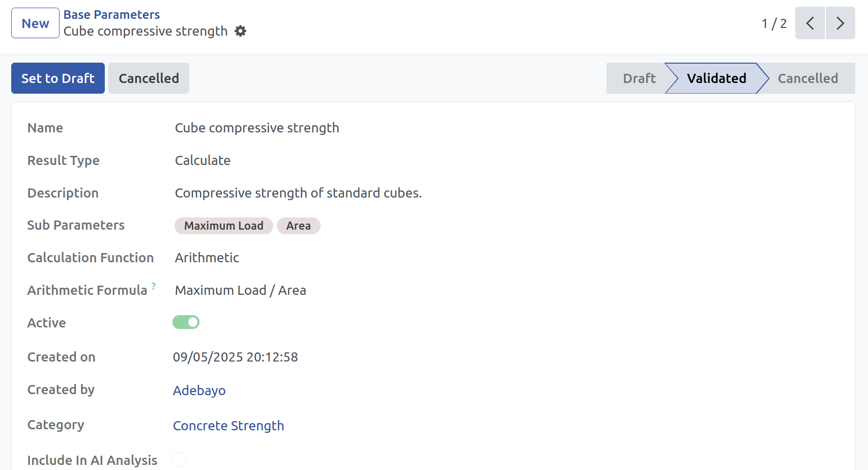868x470 pixels.
Task: Click the New button
Action: [35, 23]
